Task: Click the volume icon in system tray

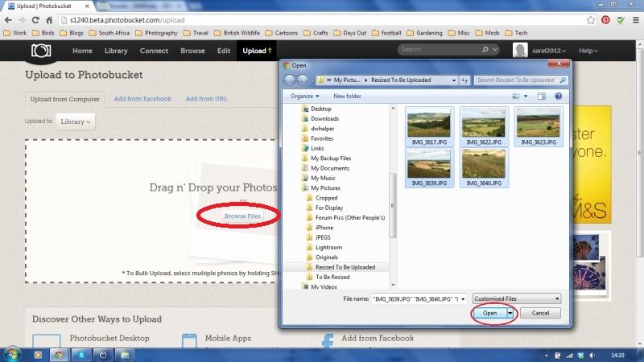Action: pos(592,356)
